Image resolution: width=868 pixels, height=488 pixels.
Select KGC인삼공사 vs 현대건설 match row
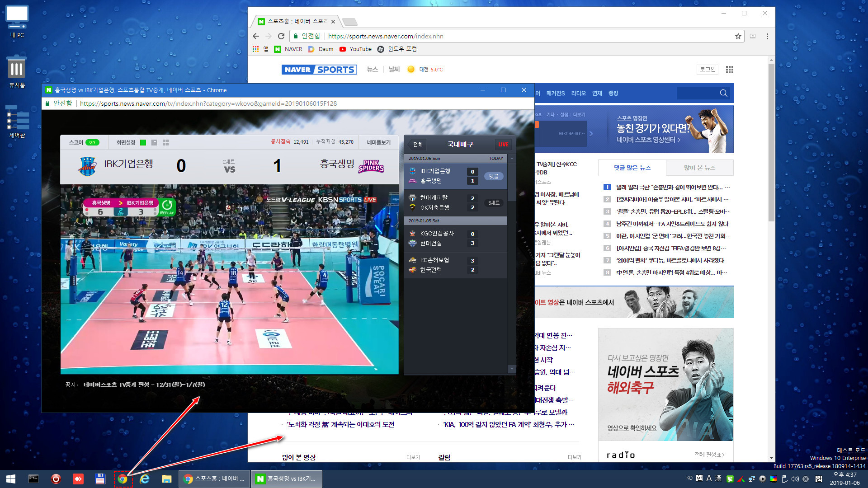456,238
